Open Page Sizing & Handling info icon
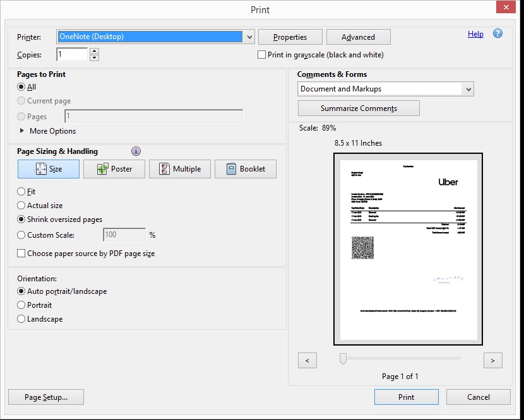This screenshot has height=420, width=524. tap(136, 151)
